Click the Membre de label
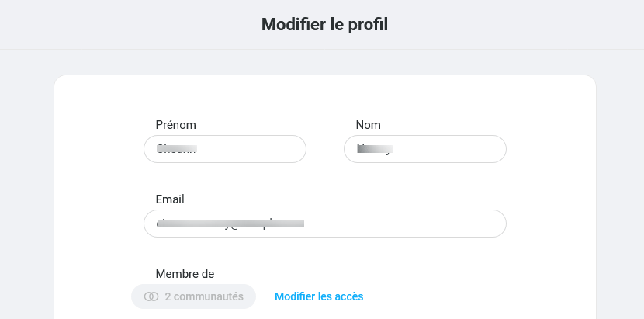Screen dimensions: 644x319 pos(185,274)
